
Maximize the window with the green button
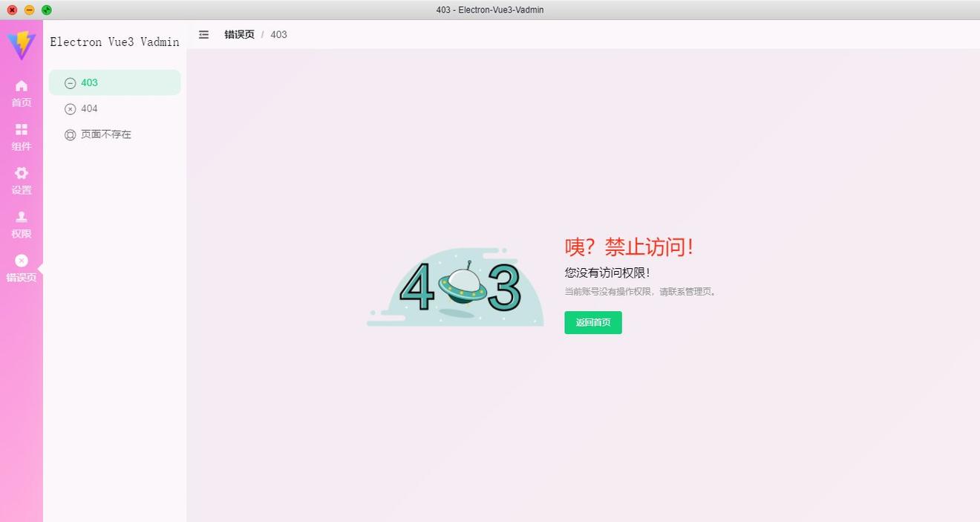point(47,10)
